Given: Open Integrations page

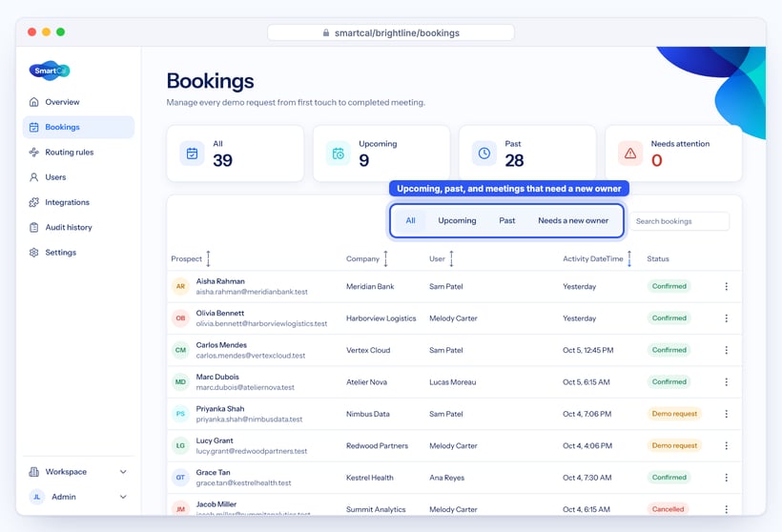Looking at the screenshot, I should pos(78,202).
